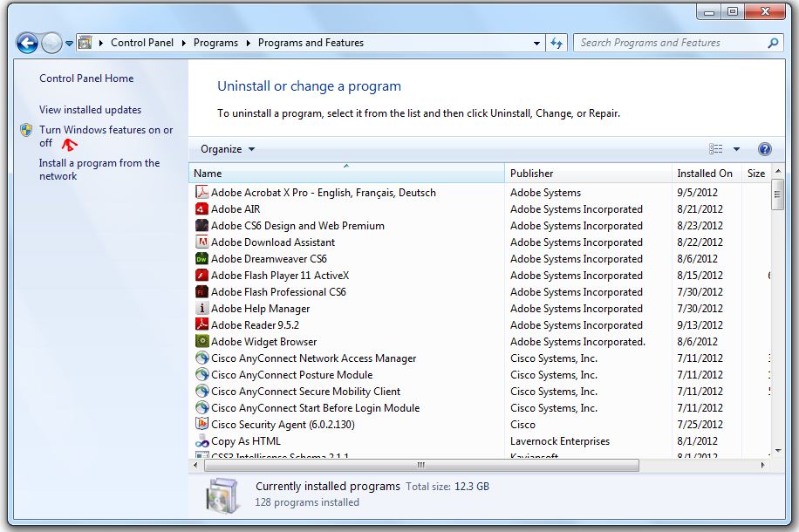Select the Adobe Download Assistant icon

(202, 242)
